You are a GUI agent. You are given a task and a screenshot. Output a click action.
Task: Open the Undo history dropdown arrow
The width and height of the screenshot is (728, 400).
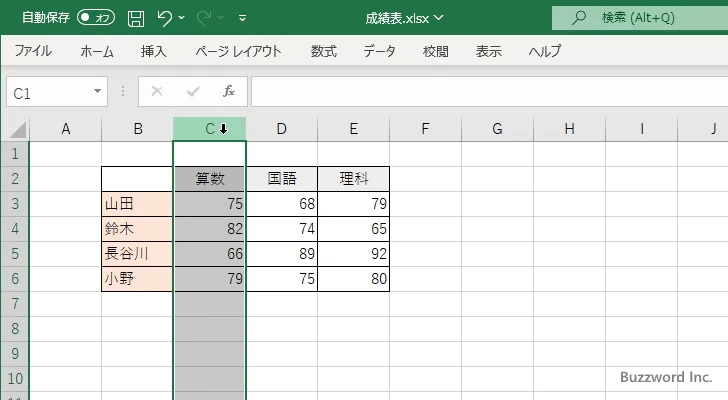(182, 18)
